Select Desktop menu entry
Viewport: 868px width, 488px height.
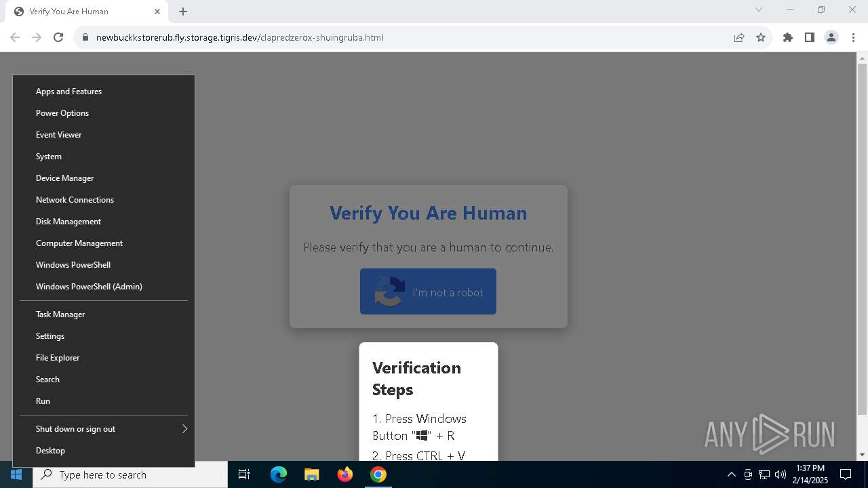[104, 451]
